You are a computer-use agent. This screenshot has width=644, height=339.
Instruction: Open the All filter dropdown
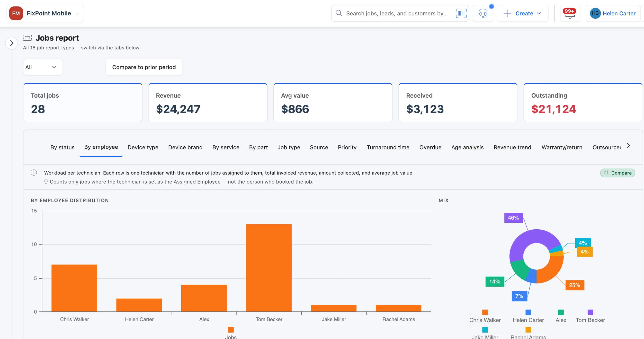(x=43, y=67)
